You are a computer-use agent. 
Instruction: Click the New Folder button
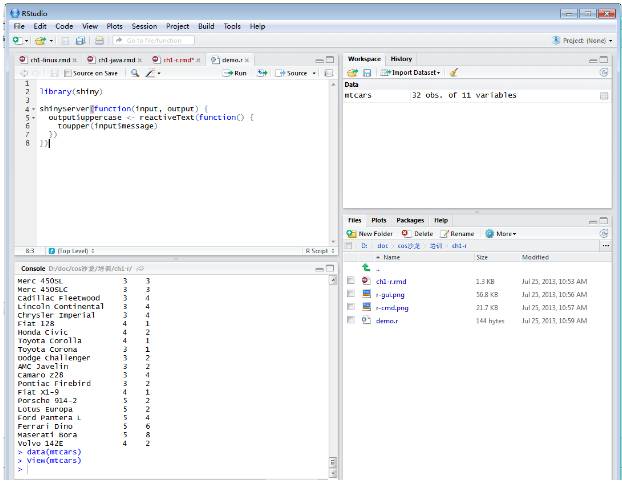coord(370,234)
